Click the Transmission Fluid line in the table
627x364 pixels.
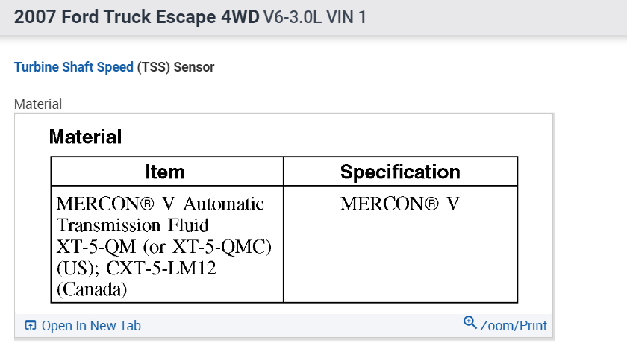point(133,225)
